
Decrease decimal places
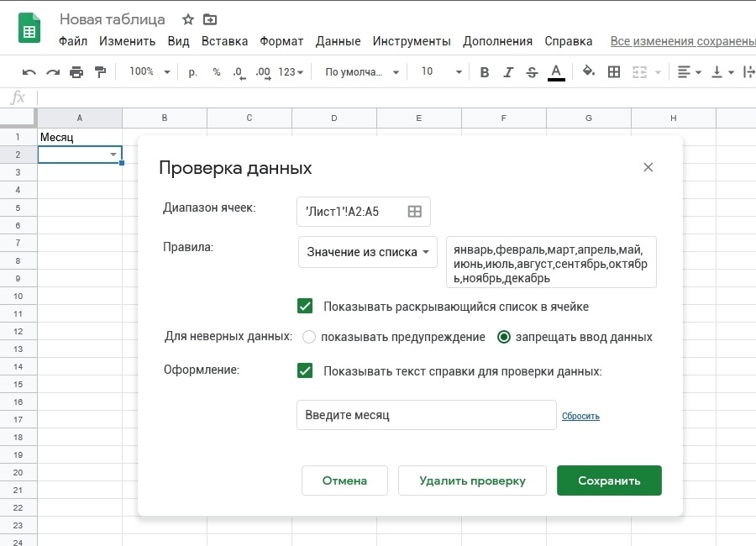point(239,73)
